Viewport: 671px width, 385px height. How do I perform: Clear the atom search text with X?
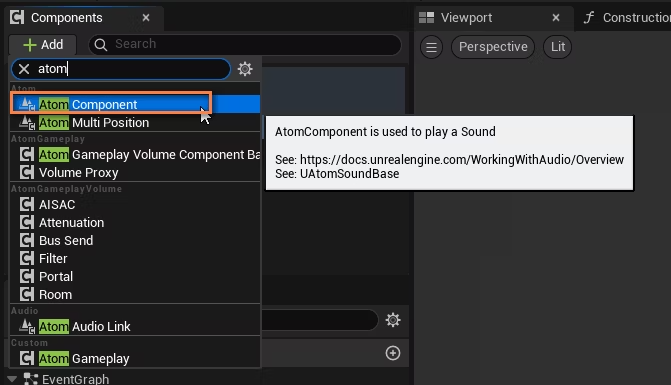(24, 69)
